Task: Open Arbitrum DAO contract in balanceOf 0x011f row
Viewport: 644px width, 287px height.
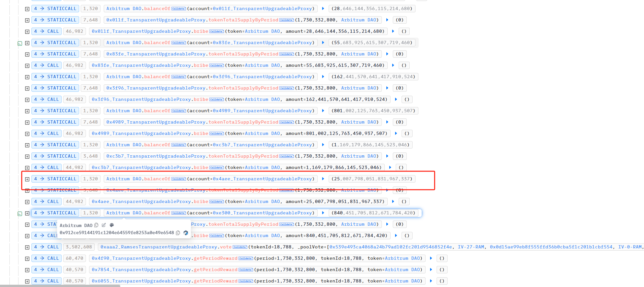Action: pos(124,9)
